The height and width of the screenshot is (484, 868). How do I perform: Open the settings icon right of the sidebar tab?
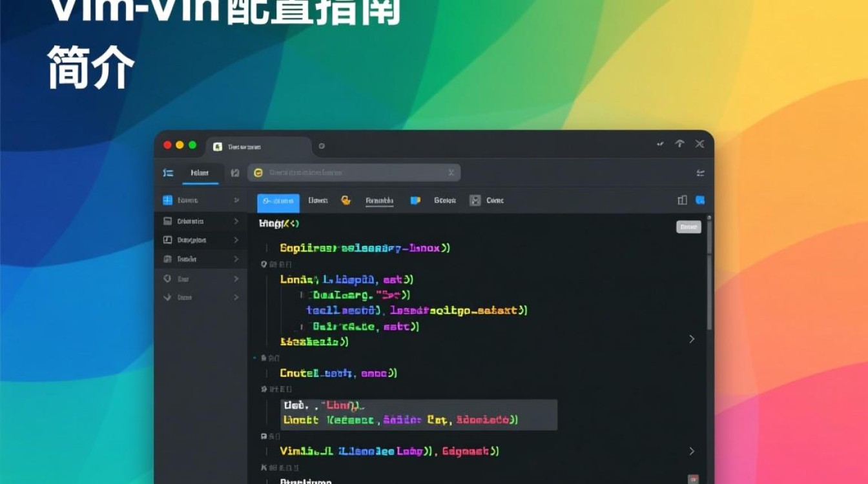(x=235, y=173)
